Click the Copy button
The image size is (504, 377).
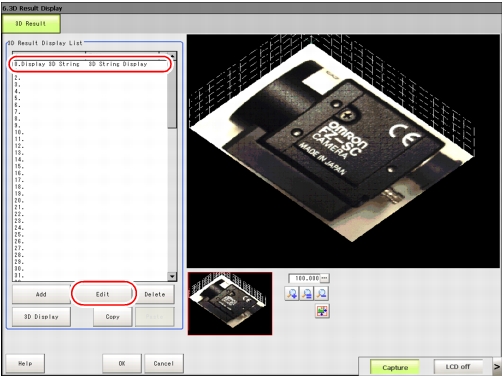tap(113, 317)
